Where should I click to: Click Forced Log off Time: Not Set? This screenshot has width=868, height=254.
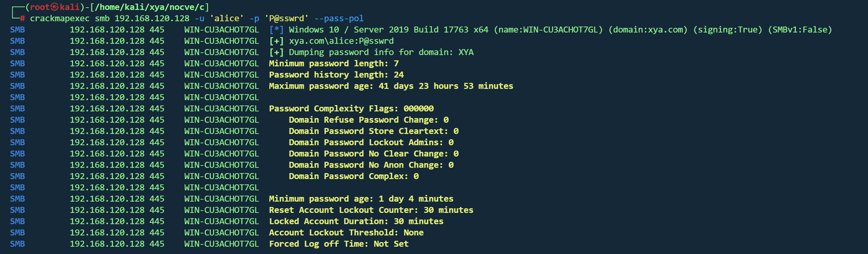[339, 244]
